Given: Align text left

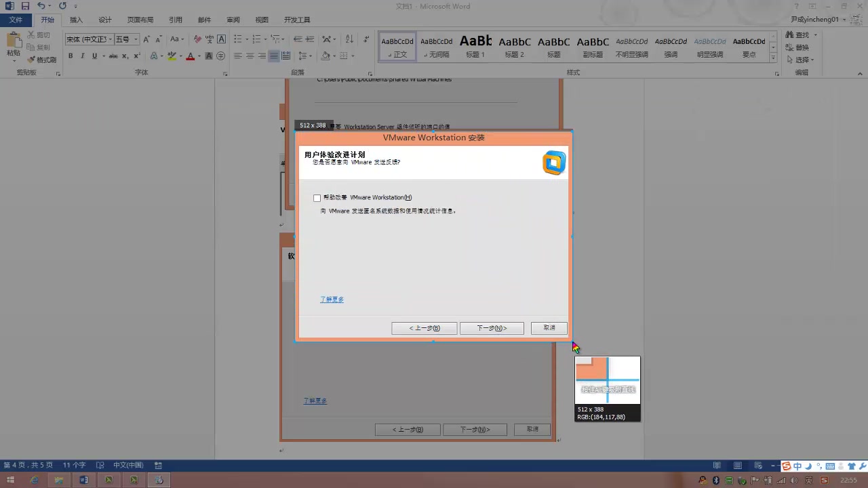Looking at the screenshot, I should pos(238,56).
